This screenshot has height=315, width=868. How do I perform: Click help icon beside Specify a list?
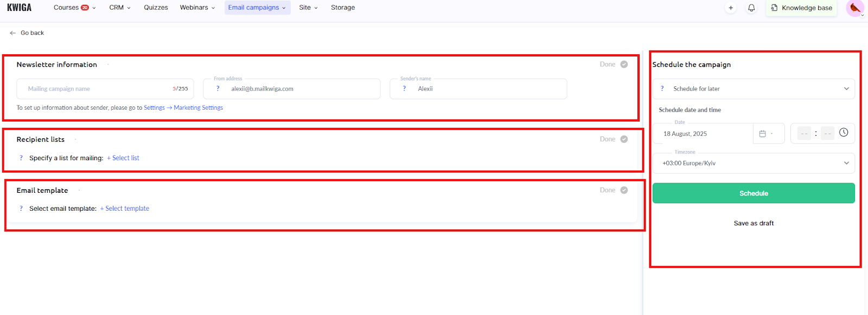21,158
